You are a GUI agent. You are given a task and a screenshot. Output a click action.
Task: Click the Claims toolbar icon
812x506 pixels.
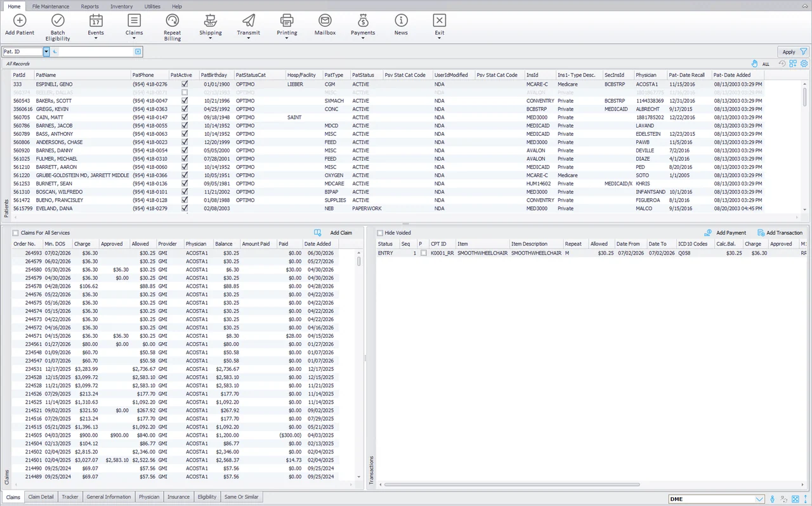[134, 20]
